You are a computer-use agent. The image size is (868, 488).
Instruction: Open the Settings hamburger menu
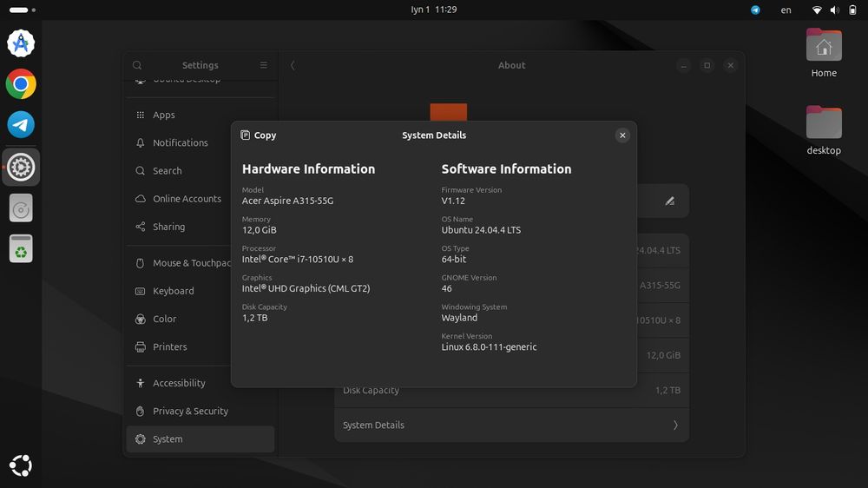point(264,65)
